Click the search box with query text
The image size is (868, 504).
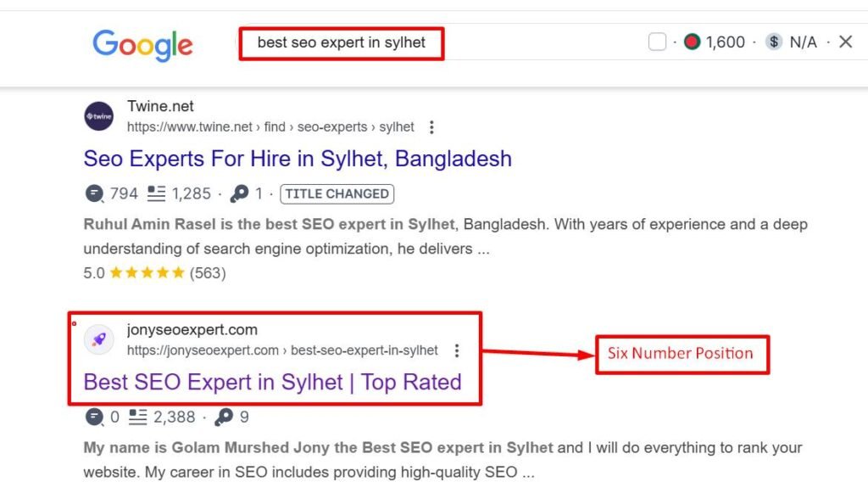342,43
